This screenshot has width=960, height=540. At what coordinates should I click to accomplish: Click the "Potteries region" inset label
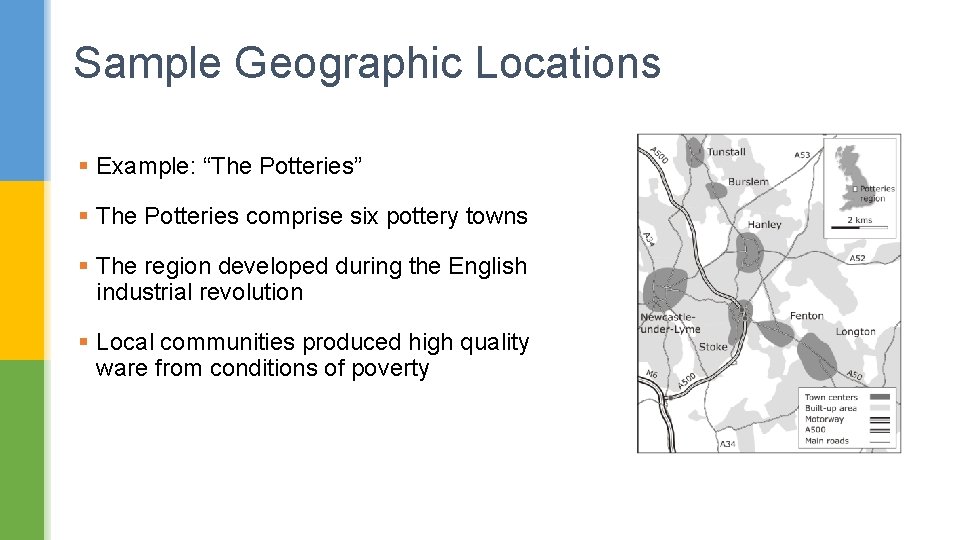click(876, 193)
